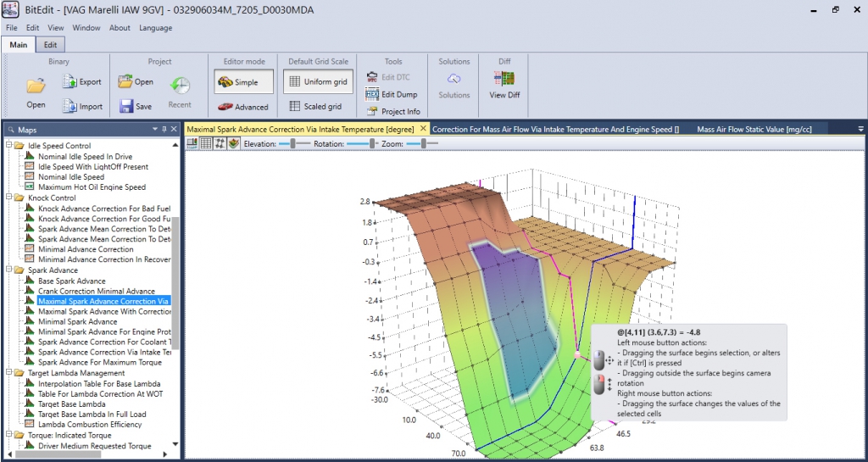Viewport: 868px width, 462px height.
Task: Close the Maximal Spark Advance Correction tab
Action: click(x=424, y=128)
